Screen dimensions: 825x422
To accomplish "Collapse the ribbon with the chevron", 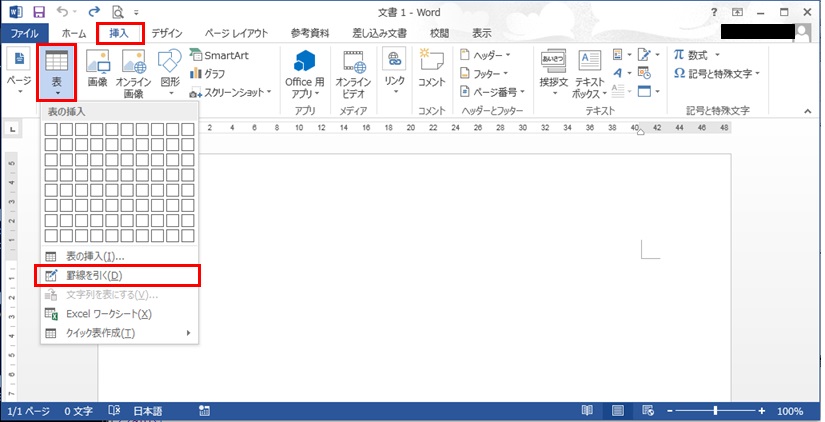I will (x=808, y=111).
